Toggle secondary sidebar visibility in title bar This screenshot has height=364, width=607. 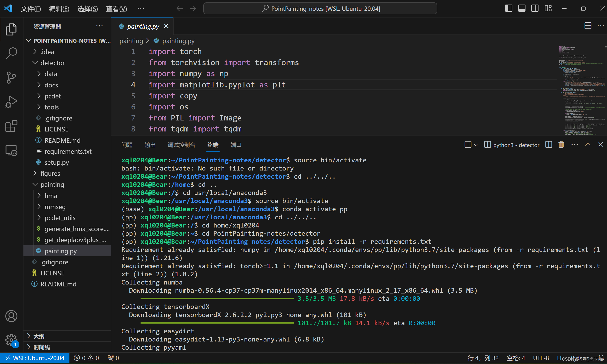tap(535, 8)
